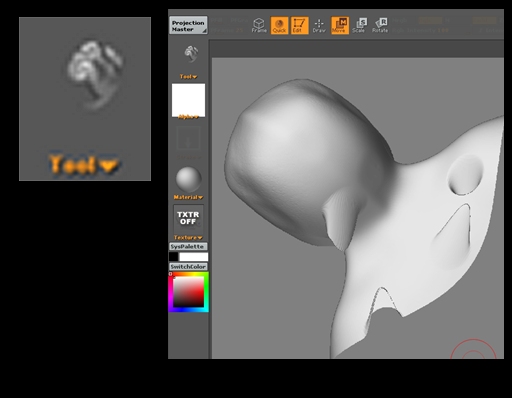Click the SysPalette button
This screenshot has width=512, height=398.
tap(188, 247)
